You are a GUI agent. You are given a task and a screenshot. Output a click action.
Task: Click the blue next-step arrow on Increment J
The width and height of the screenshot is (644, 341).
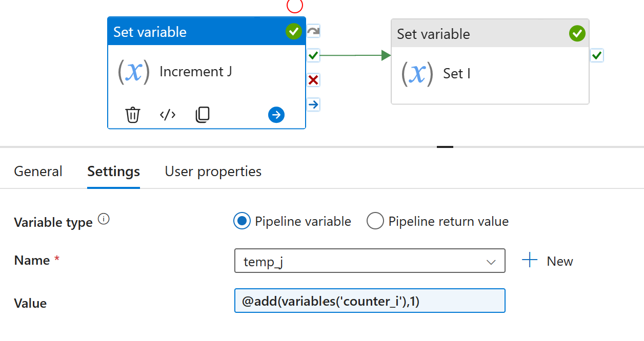(276, 115)
